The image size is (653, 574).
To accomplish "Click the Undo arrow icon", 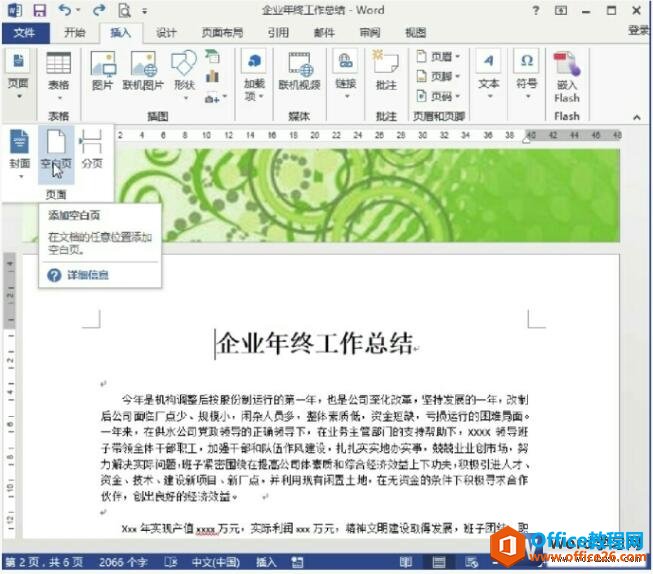I will coord(65,10).
